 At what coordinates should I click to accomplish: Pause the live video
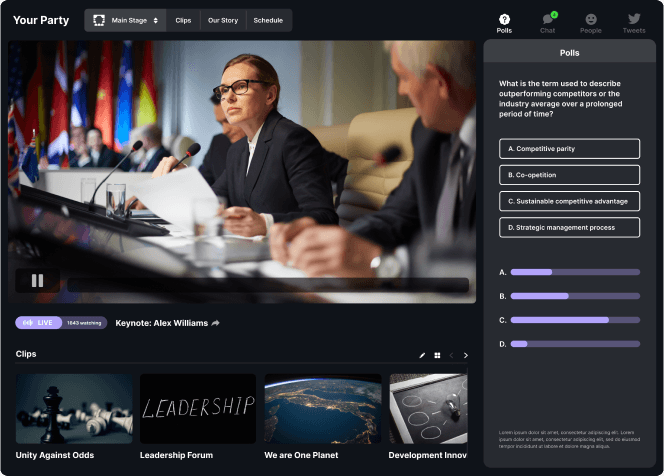click(x=38, y=281)
